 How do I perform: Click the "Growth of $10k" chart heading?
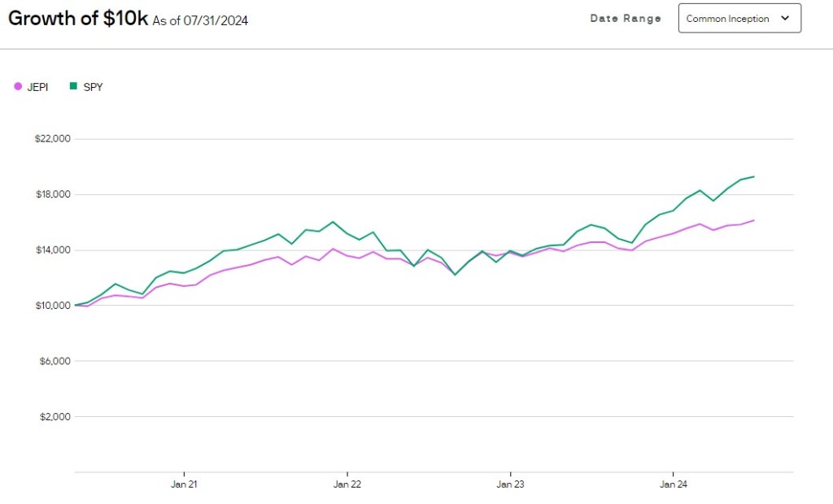tap(78, 19)
